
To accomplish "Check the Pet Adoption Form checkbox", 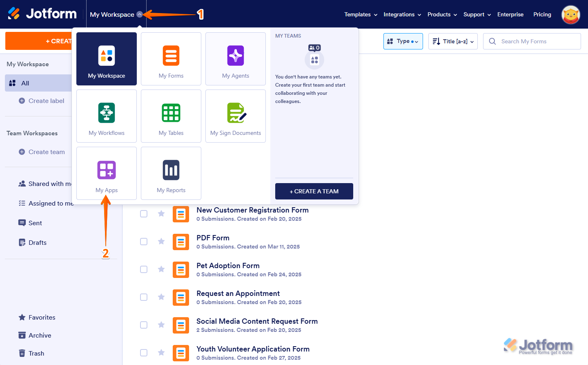I will (144, 269).
